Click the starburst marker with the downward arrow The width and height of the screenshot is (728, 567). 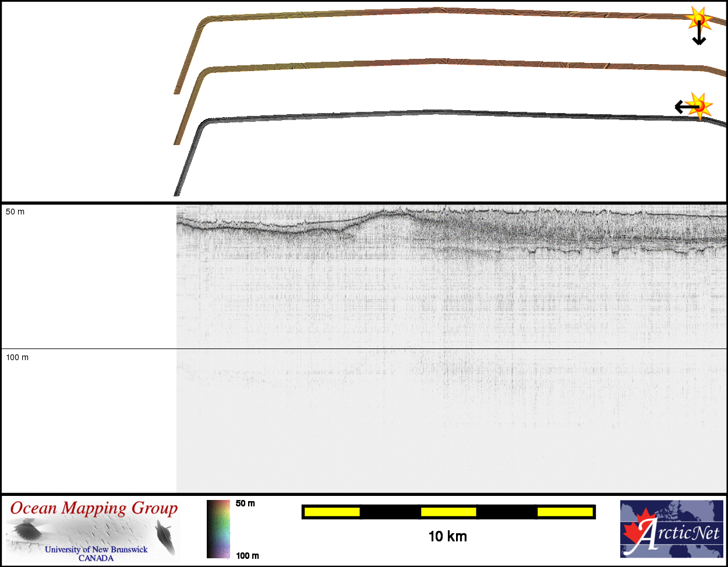tap(697, 18)
